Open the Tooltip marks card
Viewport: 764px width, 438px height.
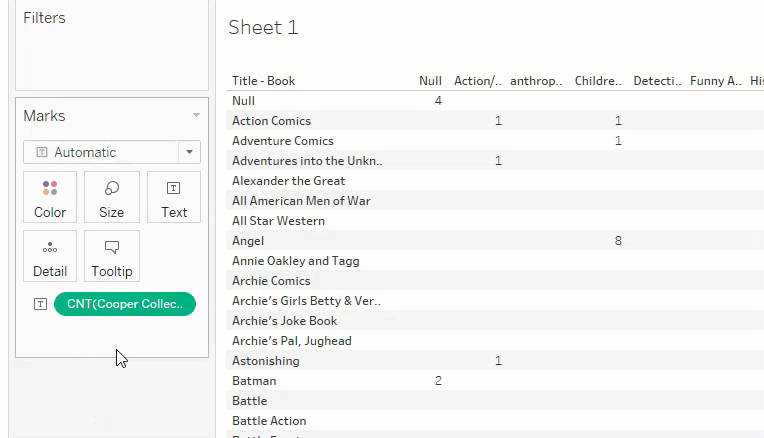[111, 256]
